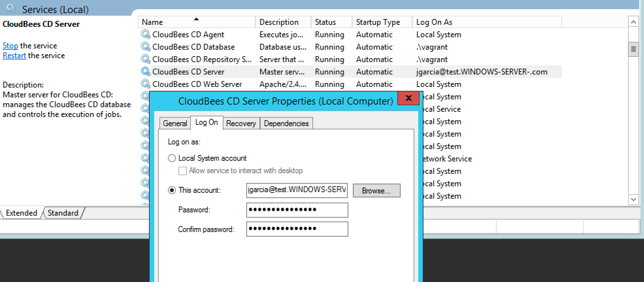Sort services by Log On As column header
The image size is (644, 282).
coord(487,22)
